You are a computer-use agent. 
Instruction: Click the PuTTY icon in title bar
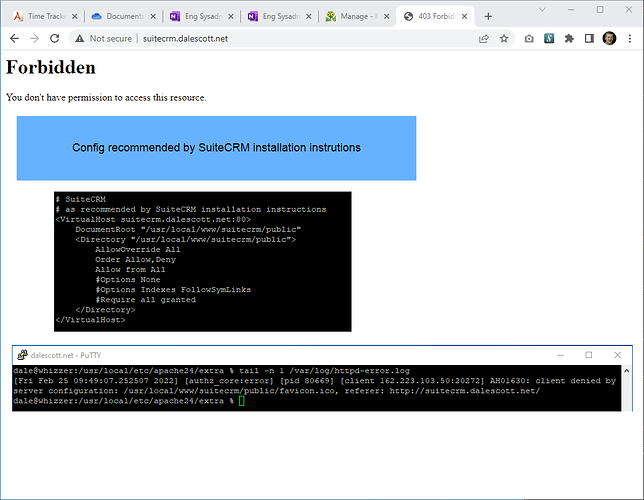tap(22, 355)
